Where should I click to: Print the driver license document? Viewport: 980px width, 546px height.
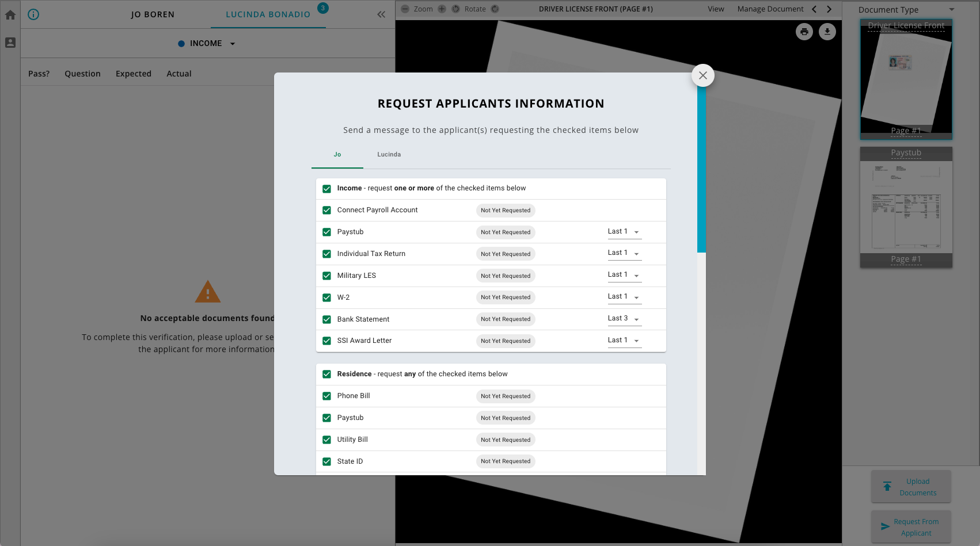pyautogui.click(x=804, y=32)
